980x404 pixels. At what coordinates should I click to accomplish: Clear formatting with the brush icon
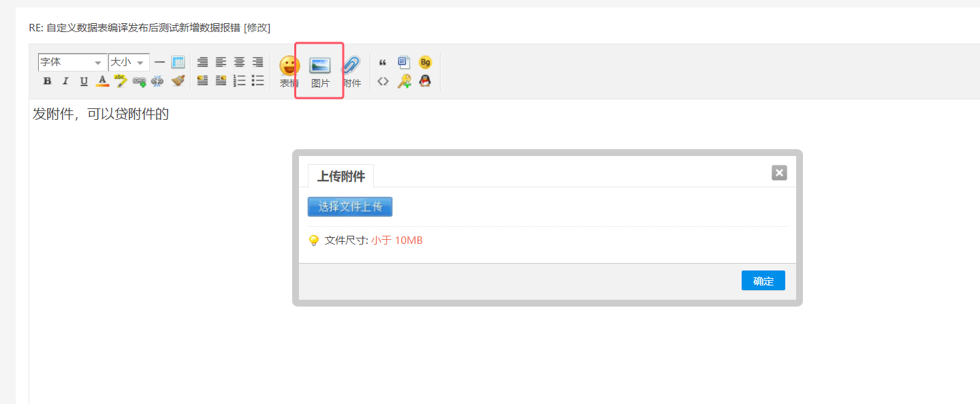(x=178, y=81)
